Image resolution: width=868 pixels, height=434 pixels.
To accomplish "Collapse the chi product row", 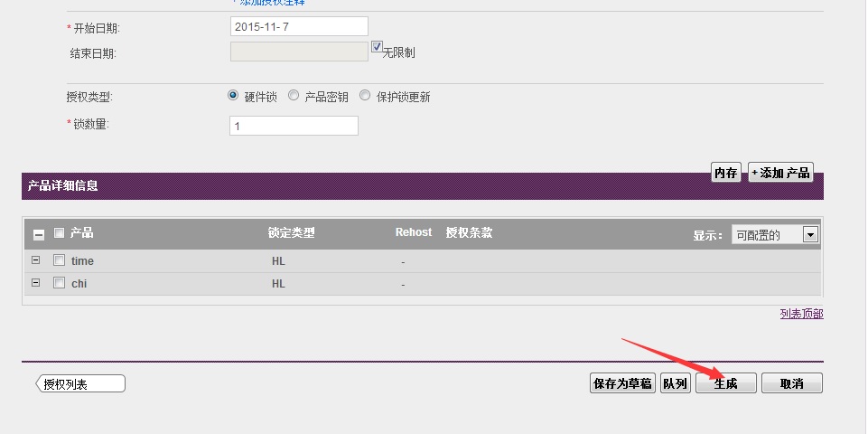I will click(35, 283).
